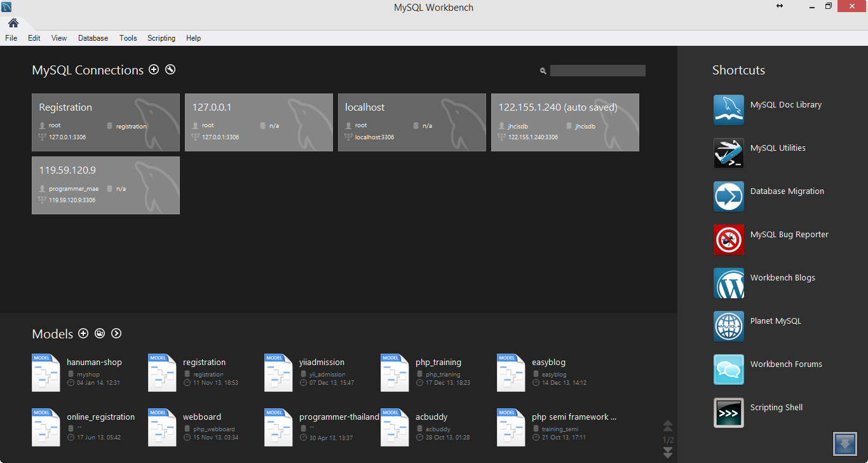Click the blue down-arrow shortcuts button
The height and width of the screenshot is (463, 868).
(x=845, y=443)
